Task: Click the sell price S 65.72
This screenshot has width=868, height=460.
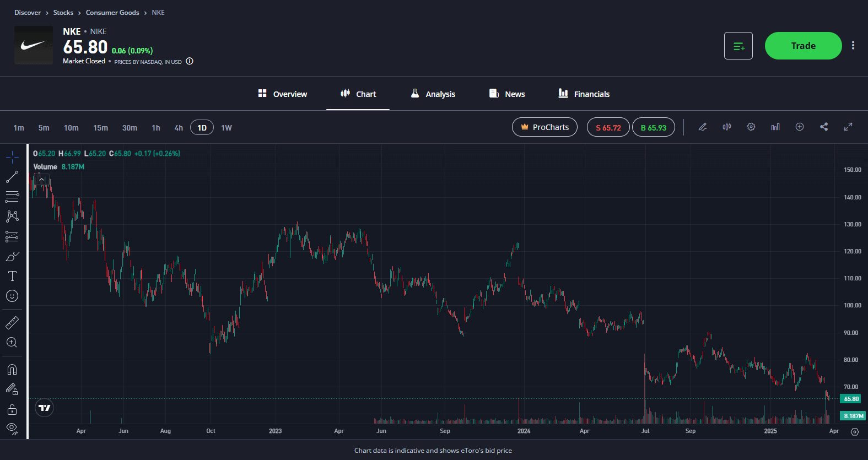Action: pyautogui.click(x=608, y=127)
